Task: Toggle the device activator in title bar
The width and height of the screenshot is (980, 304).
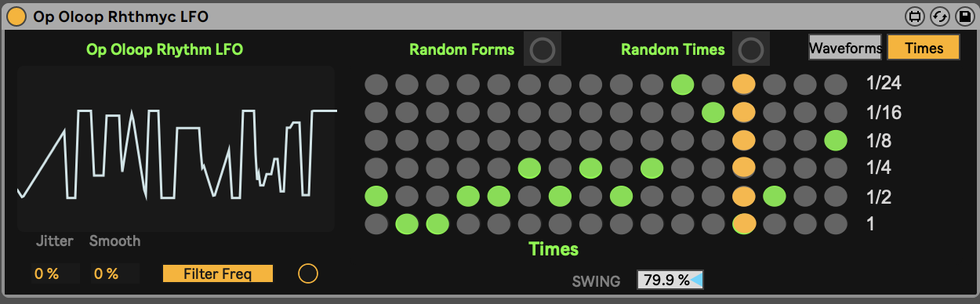Action: pos(16,16)
